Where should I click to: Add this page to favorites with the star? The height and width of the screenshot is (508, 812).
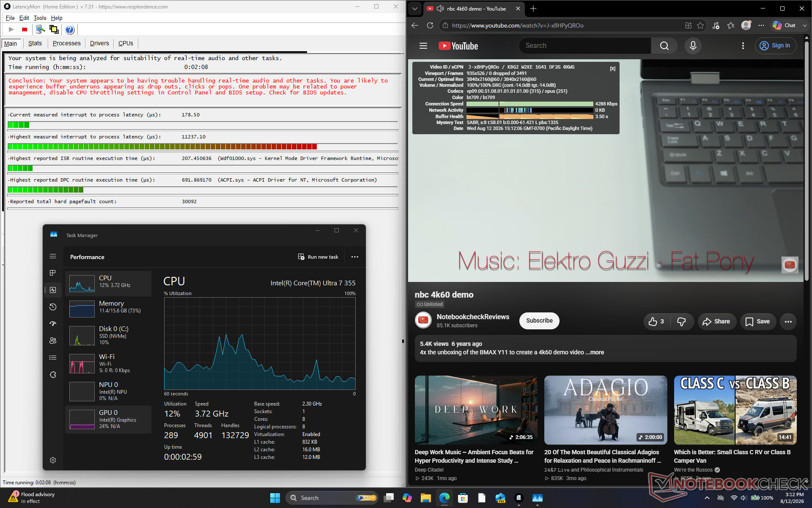700,25
